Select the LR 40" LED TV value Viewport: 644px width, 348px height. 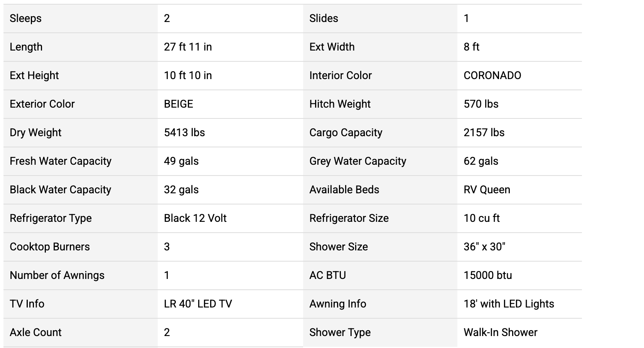coord(198,304)
